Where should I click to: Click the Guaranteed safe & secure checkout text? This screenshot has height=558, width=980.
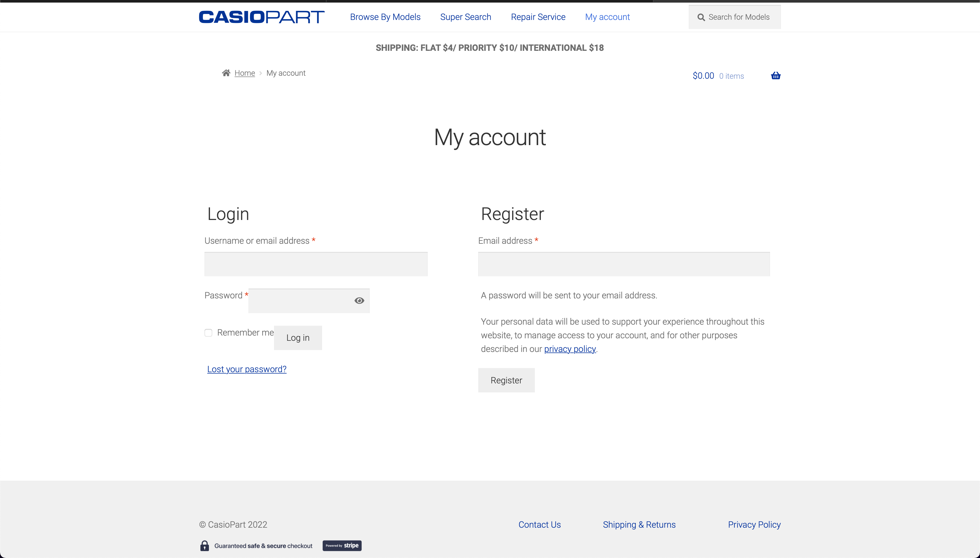tap(263, 546)
